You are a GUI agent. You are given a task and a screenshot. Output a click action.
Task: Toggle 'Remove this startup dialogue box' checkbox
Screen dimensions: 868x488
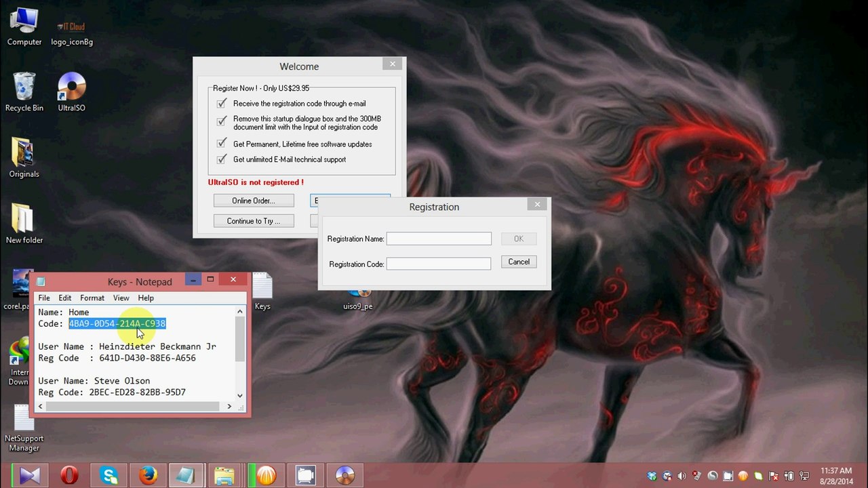[x=221, y=121]
